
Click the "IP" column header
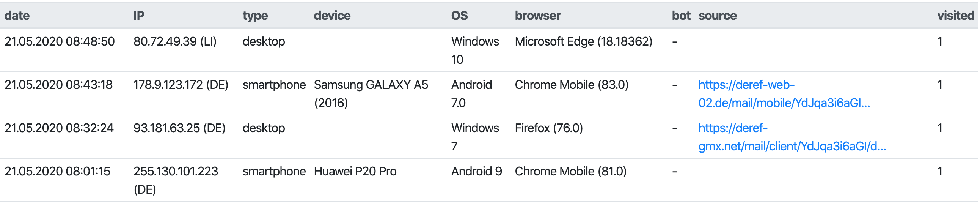pos(139,16)
